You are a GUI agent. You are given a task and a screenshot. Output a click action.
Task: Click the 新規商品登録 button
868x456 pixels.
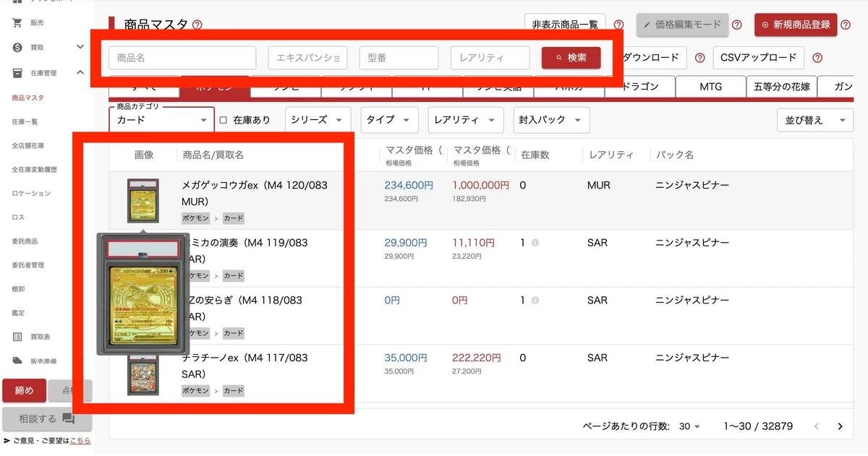[796, 25]
